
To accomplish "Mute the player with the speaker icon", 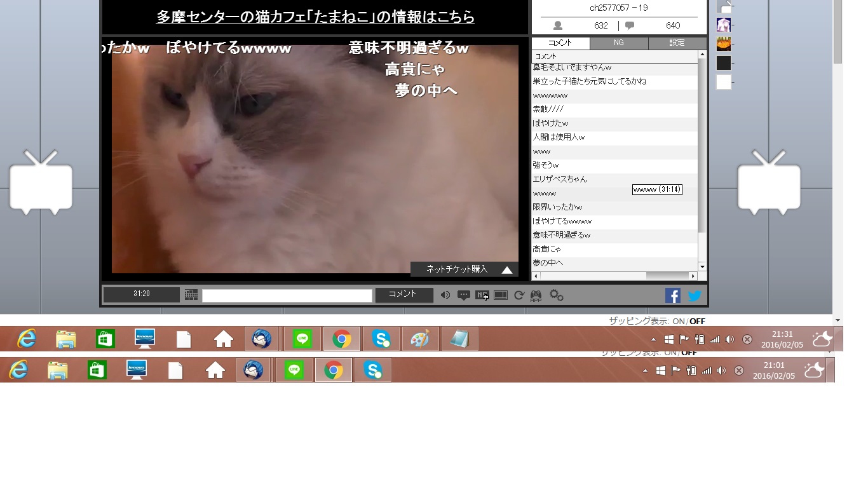I will (445, 295).
